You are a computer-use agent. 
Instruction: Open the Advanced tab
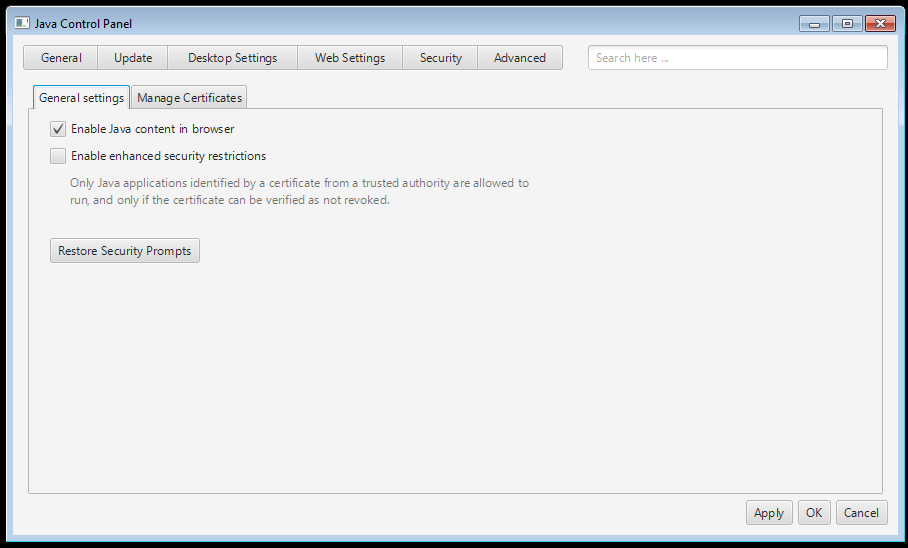[x=520, y=58]
